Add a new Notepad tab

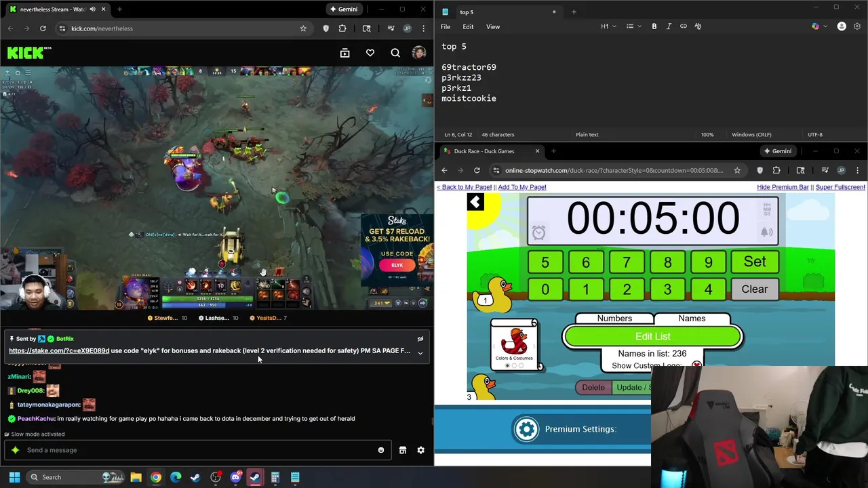[574, 12]
